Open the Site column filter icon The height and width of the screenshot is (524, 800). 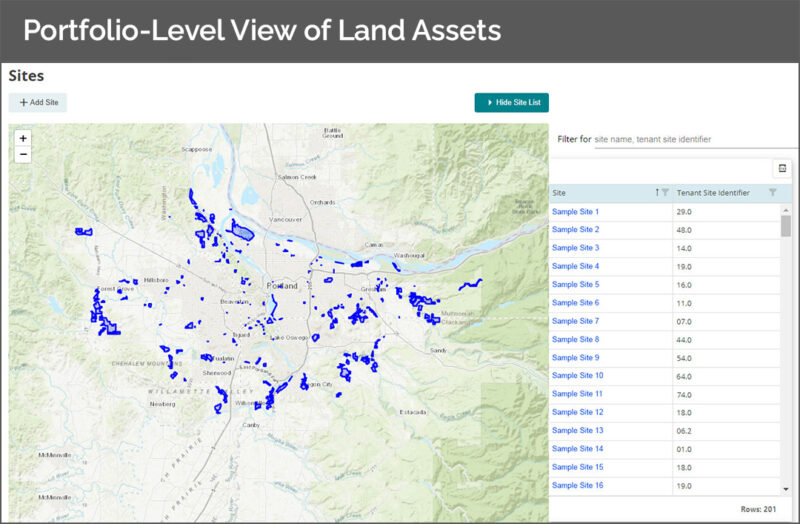pos(665,193)
